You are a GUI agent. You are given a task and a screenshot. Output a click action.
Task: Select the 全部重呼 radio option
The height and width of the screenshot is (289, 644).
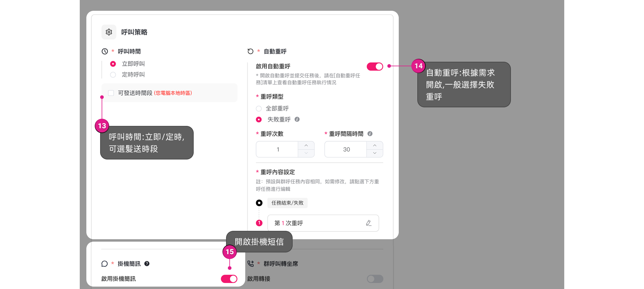pyautogui.click(x=259, y=109)
